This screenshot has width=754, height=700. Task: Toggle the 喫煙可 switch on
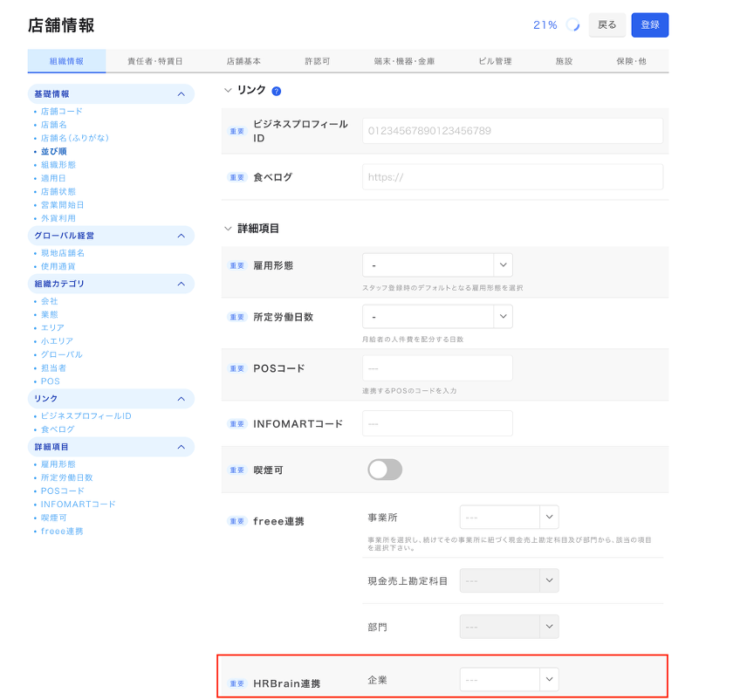[x=385, y=470]
